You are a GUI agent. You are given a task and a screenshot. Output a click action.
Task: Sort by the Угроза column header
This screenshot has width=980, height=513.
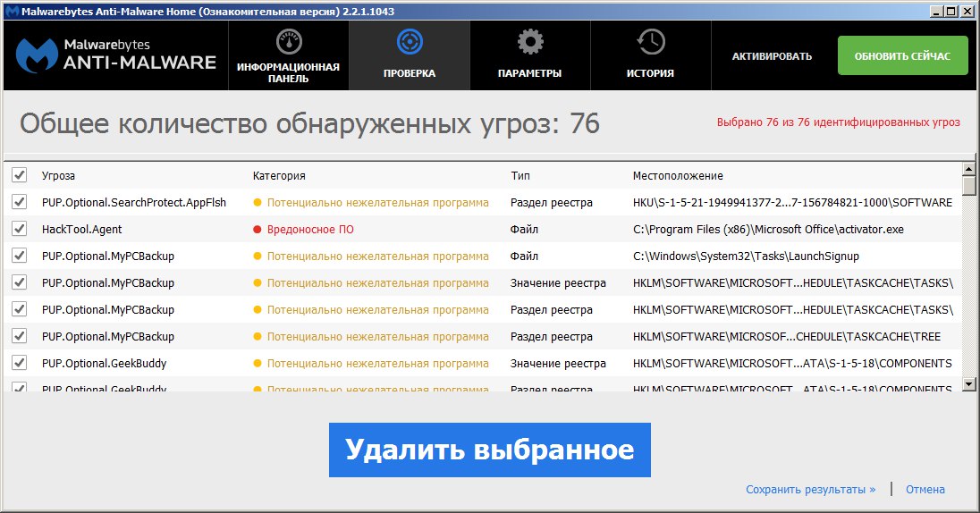click(58, 175)
